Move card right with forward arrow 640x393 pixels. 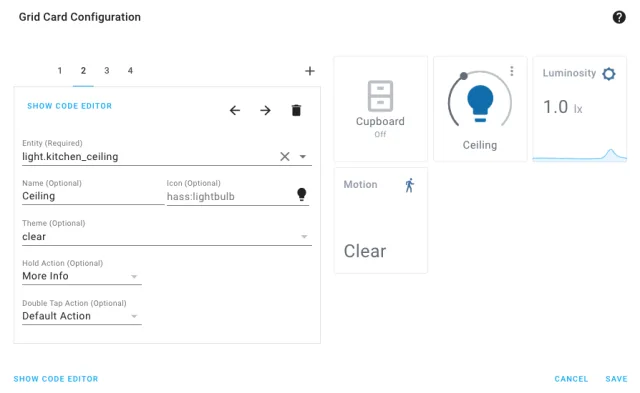click(265, 110)
